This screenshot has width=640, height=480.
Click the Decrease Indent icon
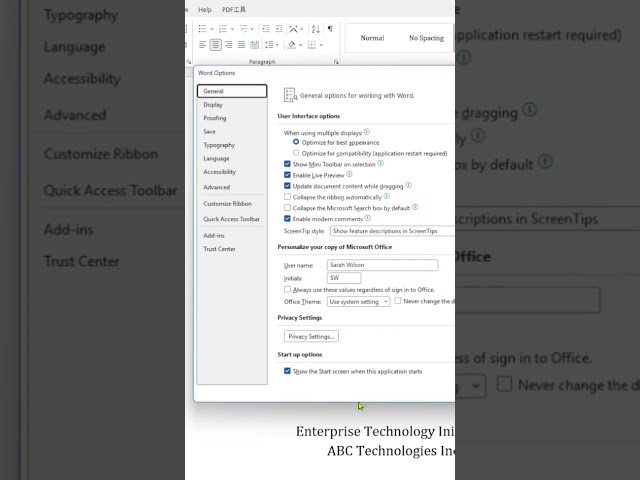click(266, 29)
